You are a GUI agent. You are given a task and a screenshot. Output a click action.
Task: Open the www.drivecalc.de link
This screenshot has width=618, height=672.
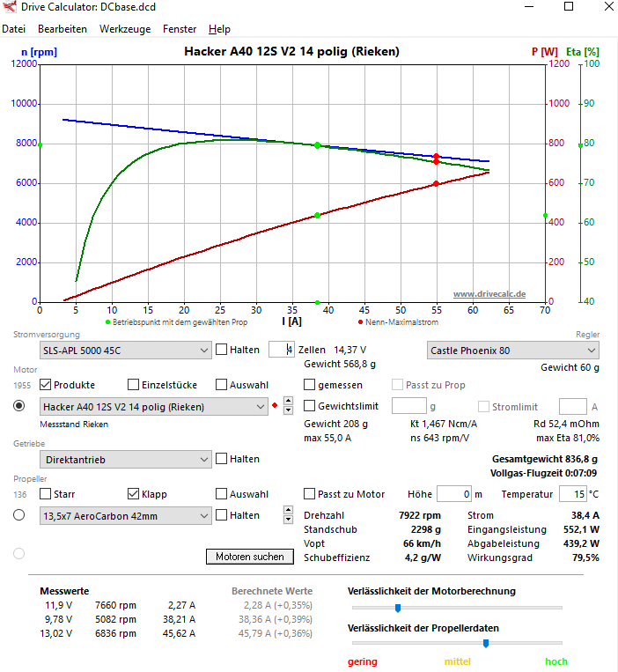pyautogui.click(x=489, y=293)
